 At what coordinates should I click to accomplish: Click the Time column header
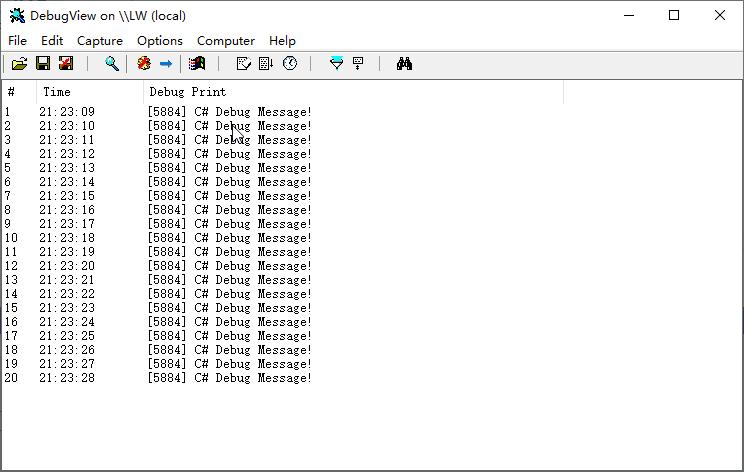tap(90, 92)
